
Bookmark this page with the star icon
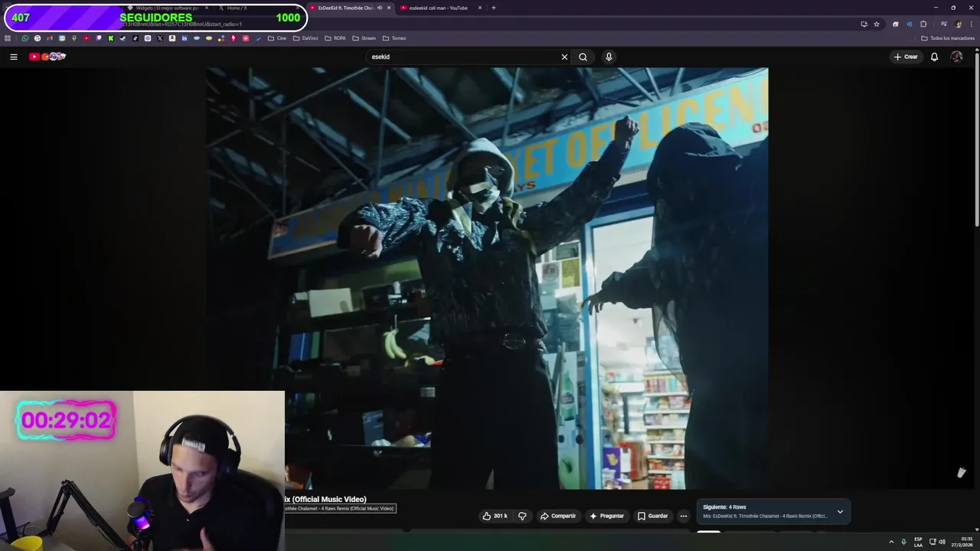[x=877, y=24]
